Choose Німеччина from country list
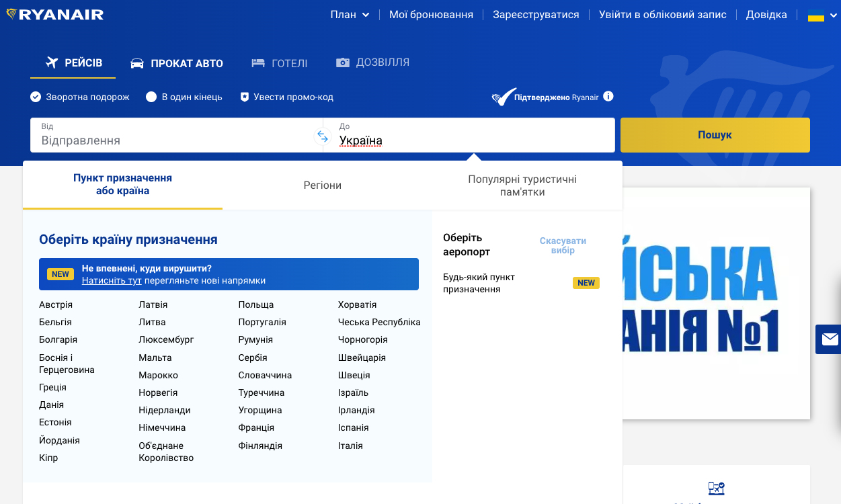841x504 pixels. coord(162,427)
